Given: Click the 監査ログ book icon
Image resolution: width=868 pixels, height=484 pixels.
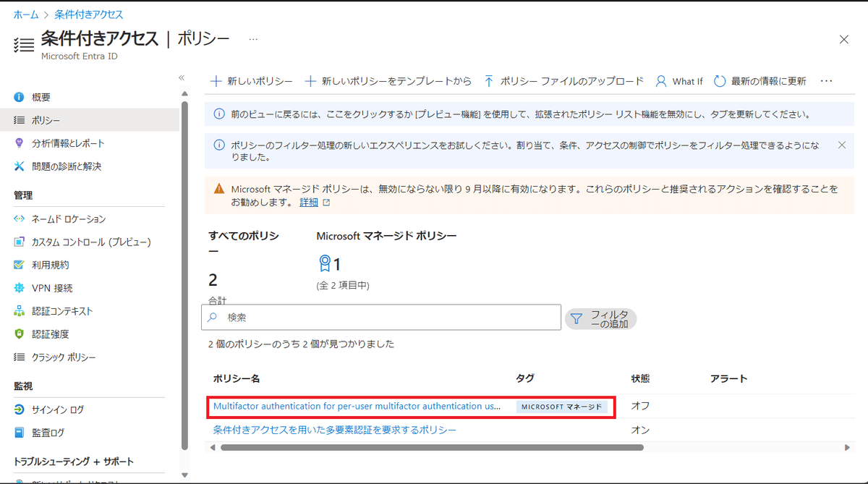Looking at the screenshot, I should (20, 433).
